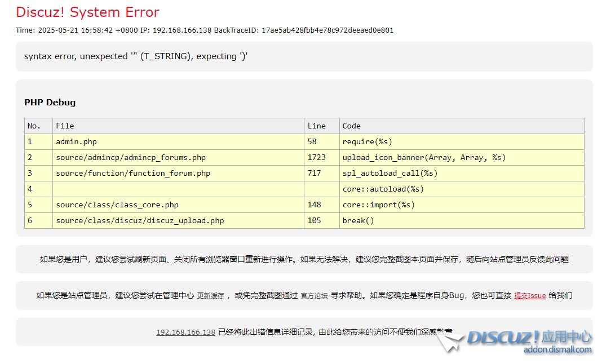This screenshot has height=364, width=602.
Task: Click the File column header
Action: click(x=65, y=126)
